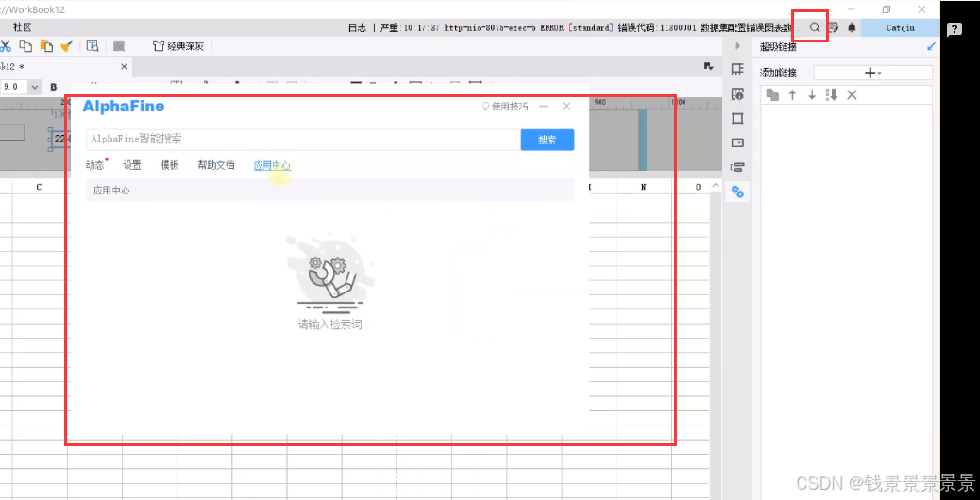Click the 经典深灰 theme button
Image resolution: width=980 pixels, height=500 pixels.
[178, 46]
